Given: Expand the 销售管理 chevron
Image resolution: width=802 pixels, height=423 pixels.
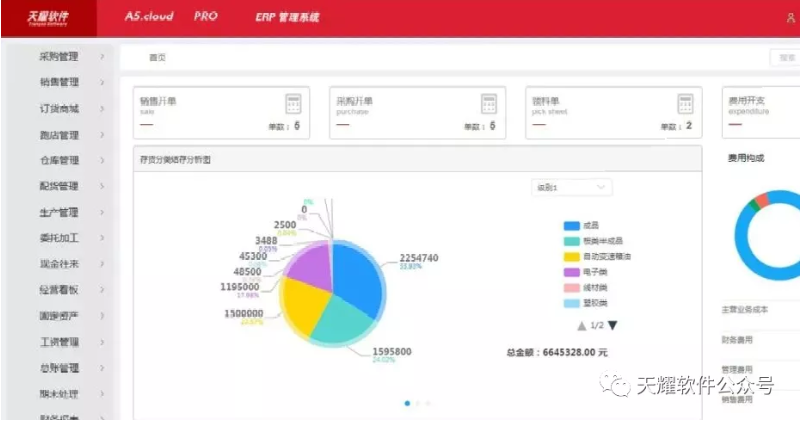Looking at the screenshot, I should (x=102, y=82).
